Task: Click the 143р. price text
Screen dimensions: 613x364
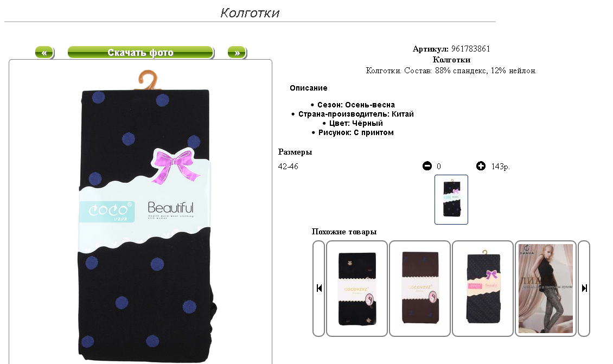Action: (500, 167)
